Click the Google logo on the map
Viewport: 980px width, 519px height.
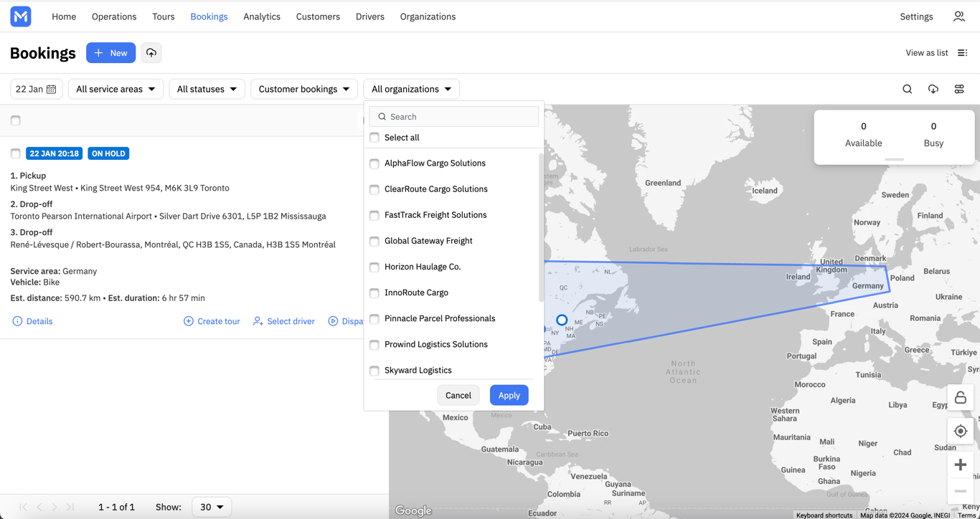tap(414, 510)
